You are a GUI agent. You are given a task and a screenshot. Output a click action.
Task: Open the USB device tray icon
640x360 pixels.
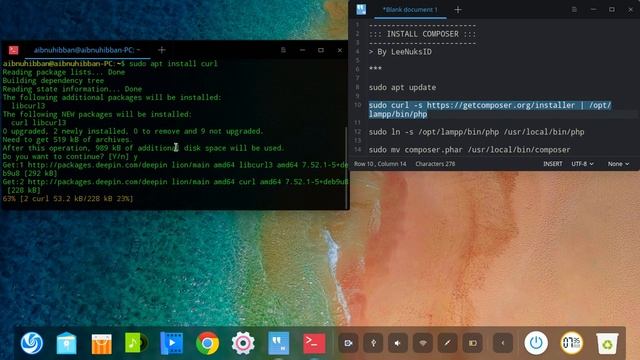pyautogui.click(x=373, y=343)
